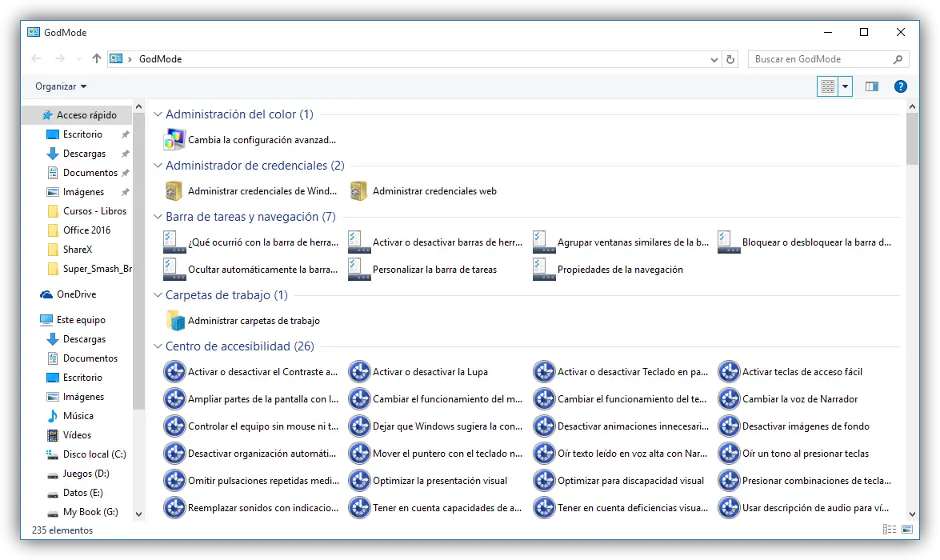Open Optimizar la presentación visual icon
The image size is (940, 560).
(359, 480)
